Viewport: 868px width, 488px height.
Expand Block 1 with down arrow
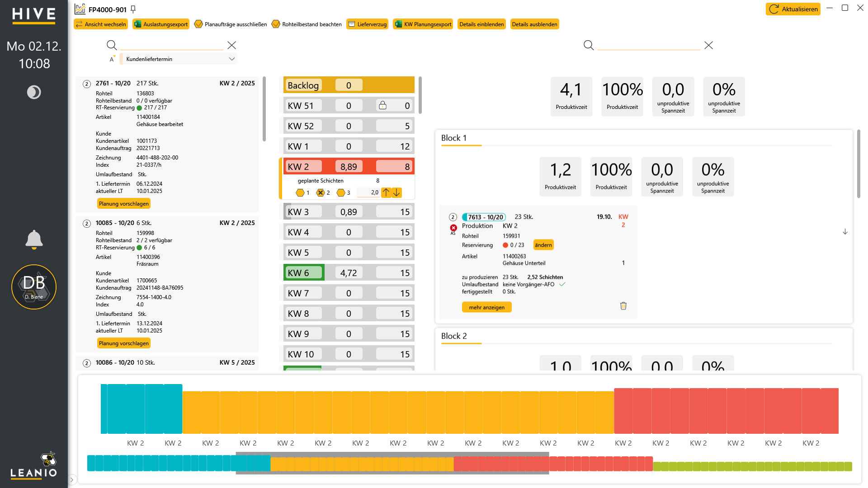point(845,231)
